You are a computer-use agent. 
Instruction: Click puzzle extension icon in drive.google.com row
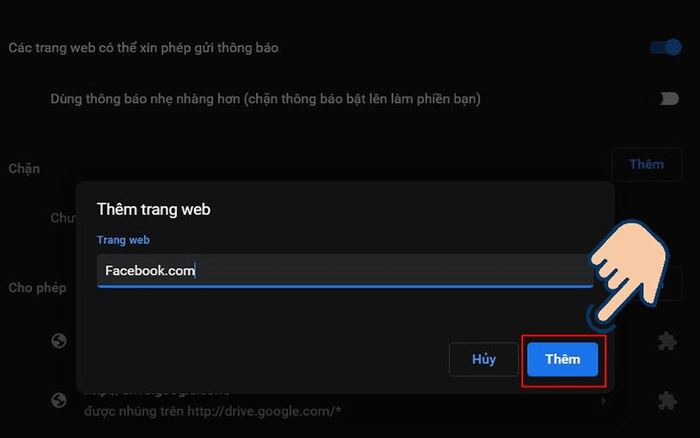point(667,400)
